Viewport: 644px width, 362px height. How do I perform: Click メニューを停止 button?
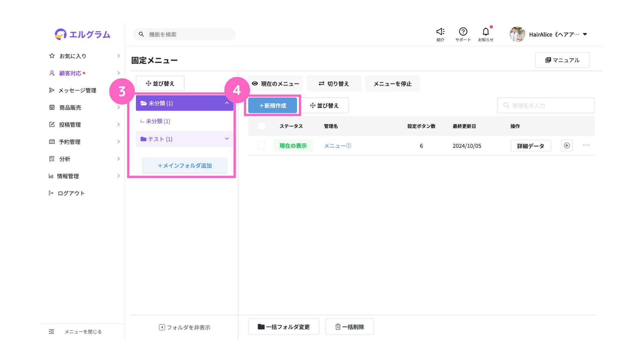click(x=392, y=83)
